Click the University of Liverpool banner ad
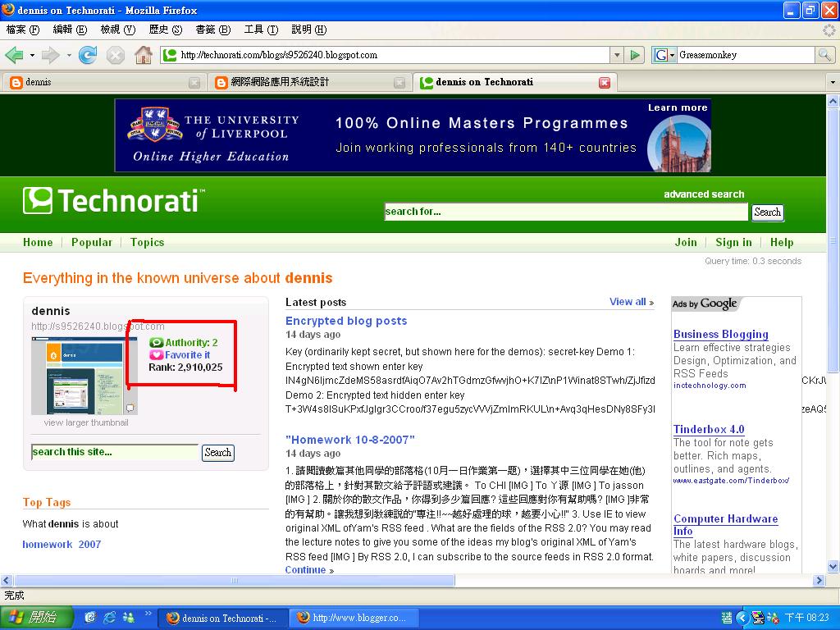840x630 pixels. point(413,135)
